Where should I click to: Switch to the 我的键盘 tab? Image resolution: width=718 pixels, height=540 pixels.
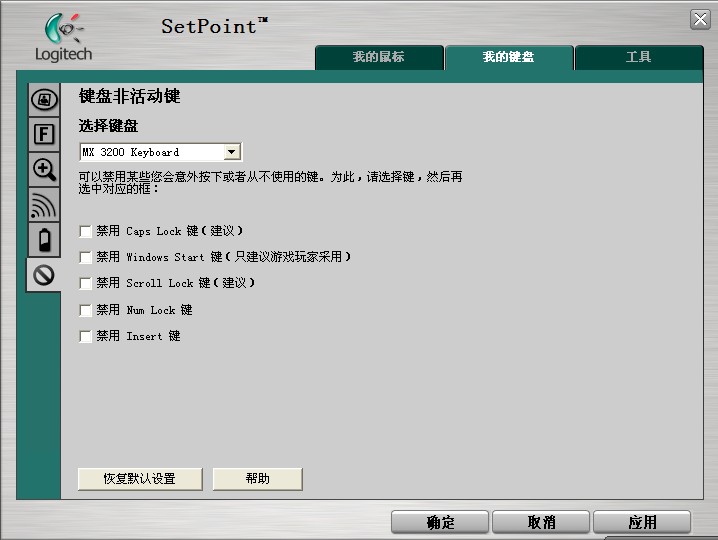point(509,57)
